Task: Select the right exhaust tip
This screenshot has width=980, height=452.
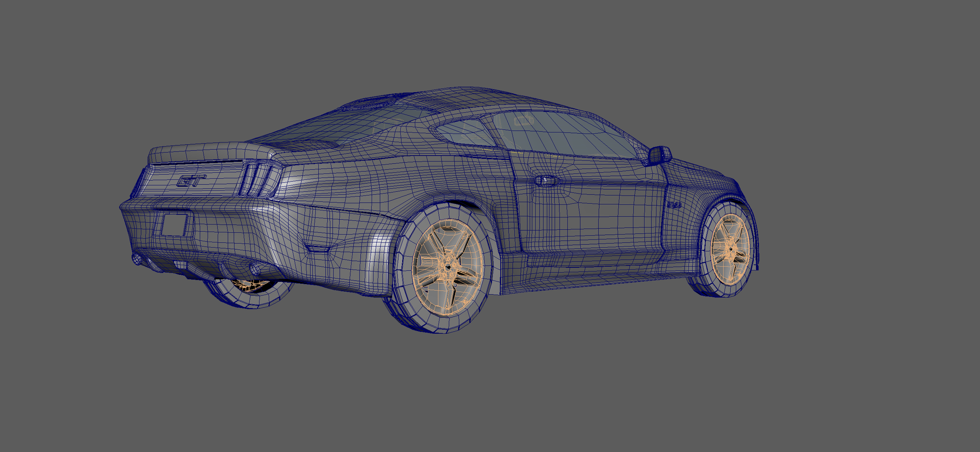Action: click(255, 269)
